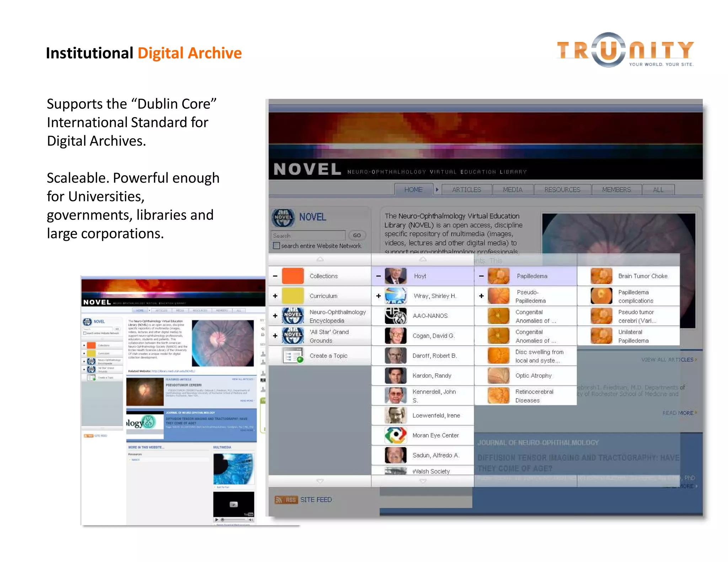Click blue eye multimedia thumbnail in small screenshot
Screen dimensions: 728x562
(x=234, y=469)
